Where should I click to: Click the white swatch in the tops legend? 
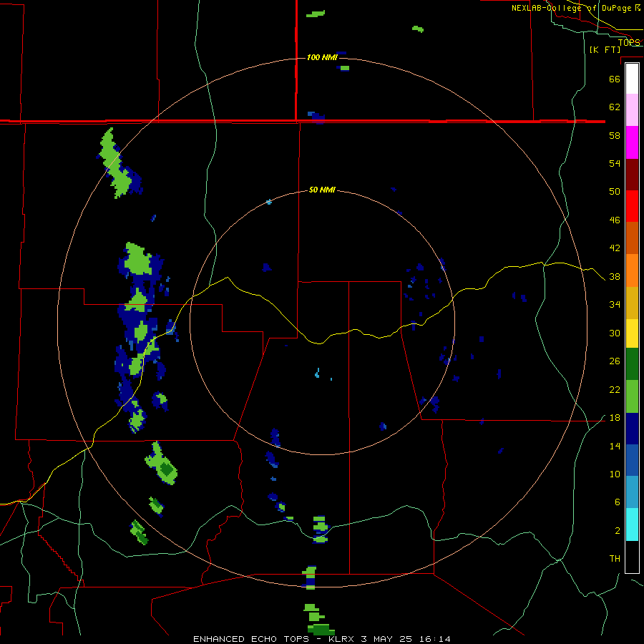click(632, 79)
